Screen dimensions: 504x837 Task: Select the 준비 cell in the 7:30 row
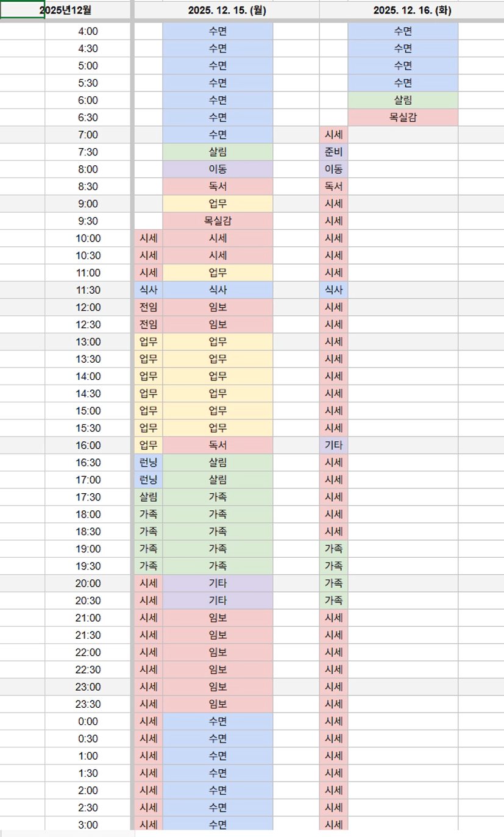pos(333,152)
